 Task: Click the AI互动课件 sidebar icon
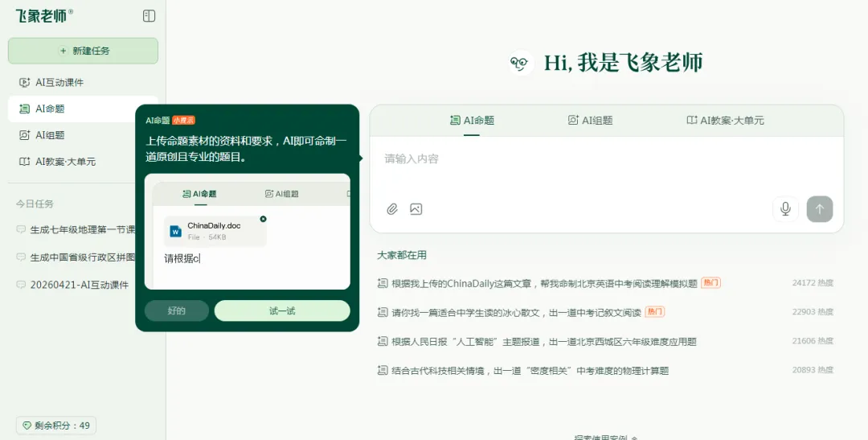[x=24, y=83]
